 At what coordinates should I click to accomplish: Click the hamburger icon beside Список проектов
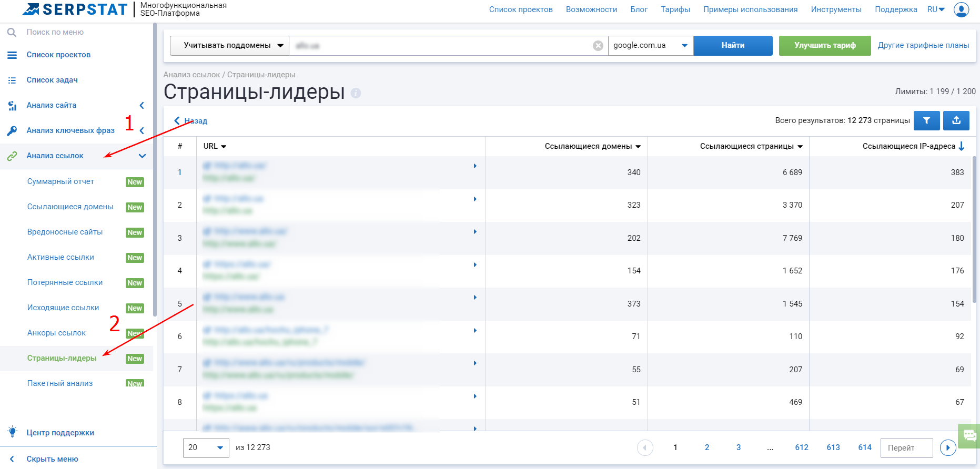click(x=12, y=55)
